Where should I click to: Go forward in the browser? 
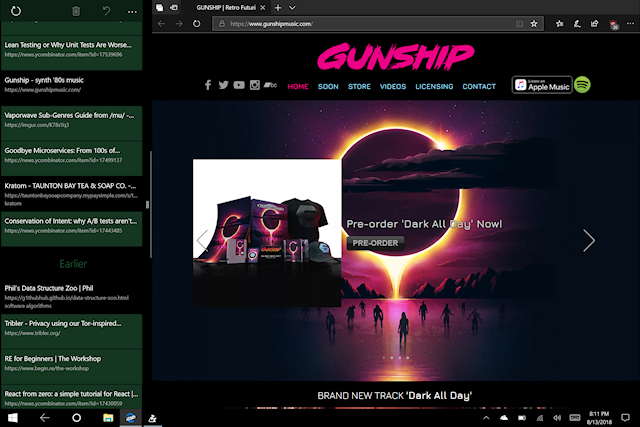click(179, 24)
